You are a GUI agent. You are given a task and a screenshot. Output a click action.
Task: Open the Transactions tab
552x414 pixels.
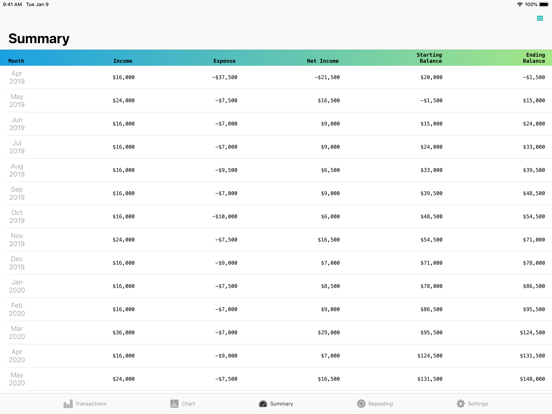pos(85,404)
